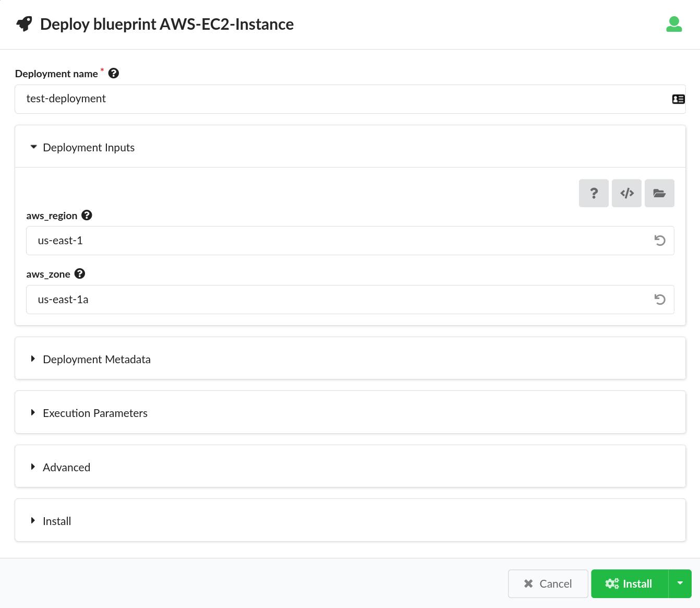The width and height of the screenshot is (700, 608).
Task: Expand the Deployment Metadata section
Action: tap(350, 359)
